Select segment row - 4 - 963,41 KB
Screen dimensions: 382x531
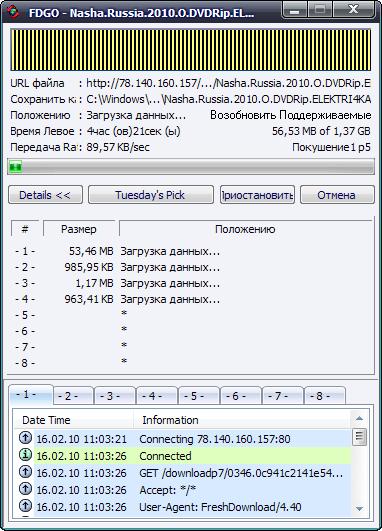pos(118,299)
